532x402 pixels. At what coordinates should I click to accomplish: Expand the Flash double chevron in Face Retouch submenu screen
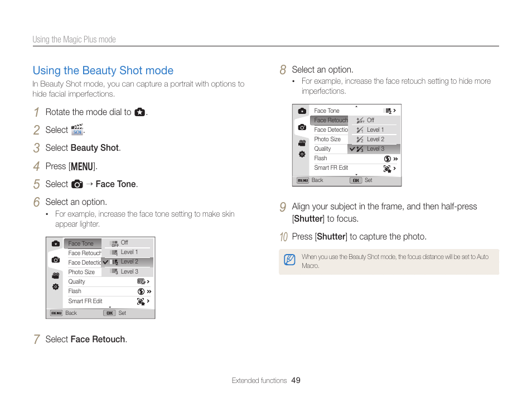[395, 159]
